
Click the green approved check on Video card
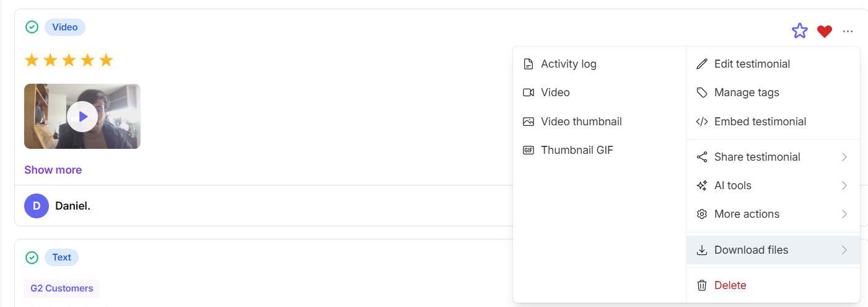click(x=32, y=27)
